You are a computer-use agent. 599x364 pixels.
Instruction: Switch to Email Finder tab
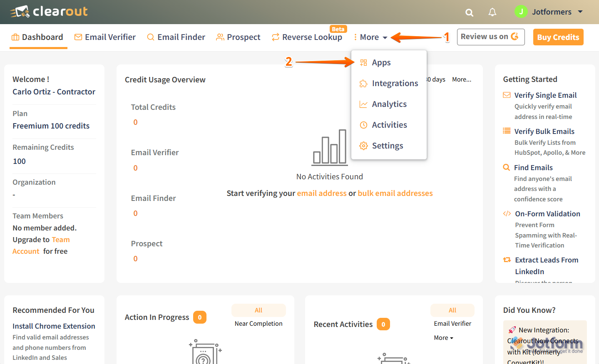(176, 37)
